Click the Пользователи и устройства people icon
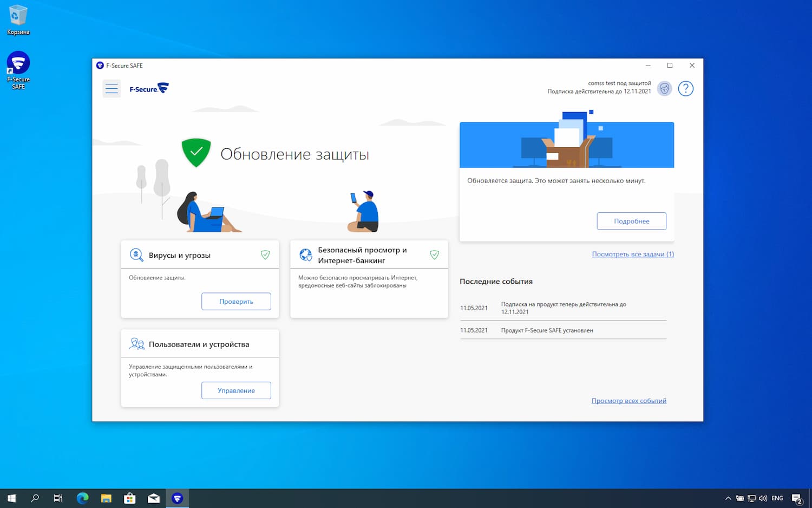Screen dimensions: 812x508 pyautogui.click(x=136, y=343)
